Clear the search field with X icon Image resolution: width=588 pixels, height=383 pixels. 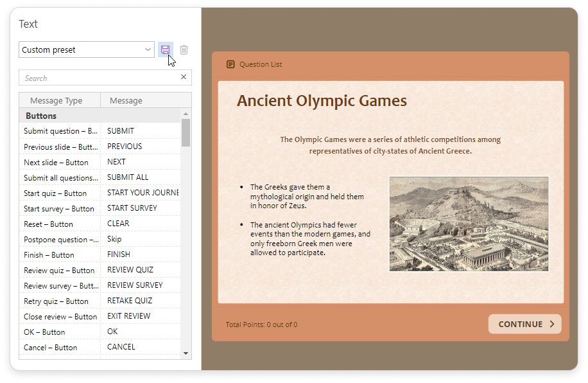pyautogui.click(x=184, y=77)
